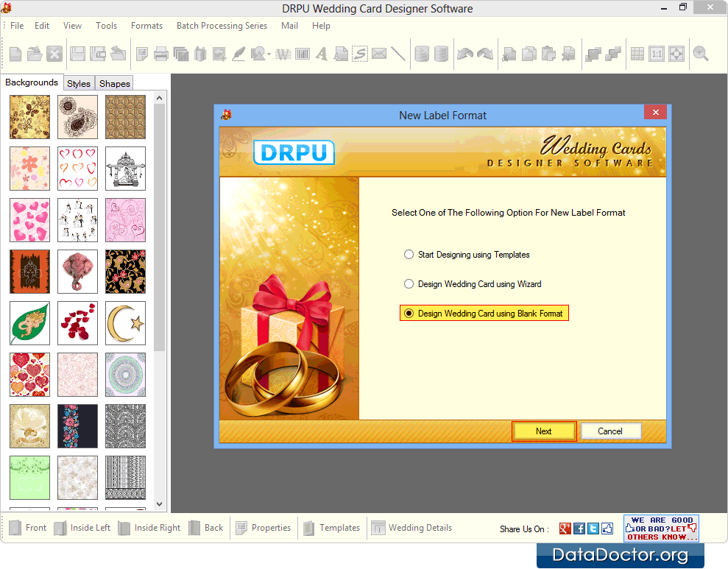Click scroll up arrow in backgrounds panel
728x569 pixels.
click(159, 98)
